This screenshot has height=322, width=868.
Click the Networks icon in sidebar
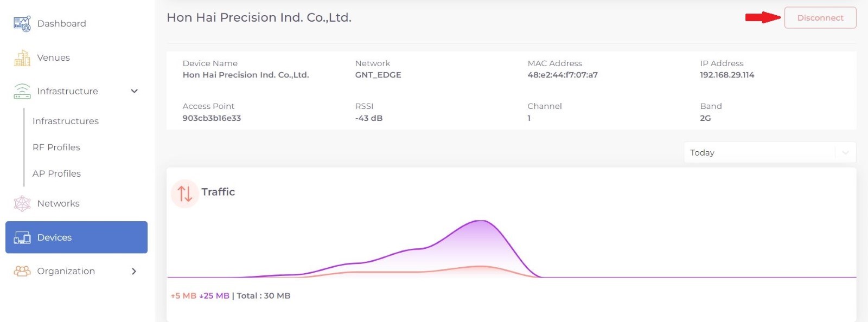(22, 204)
